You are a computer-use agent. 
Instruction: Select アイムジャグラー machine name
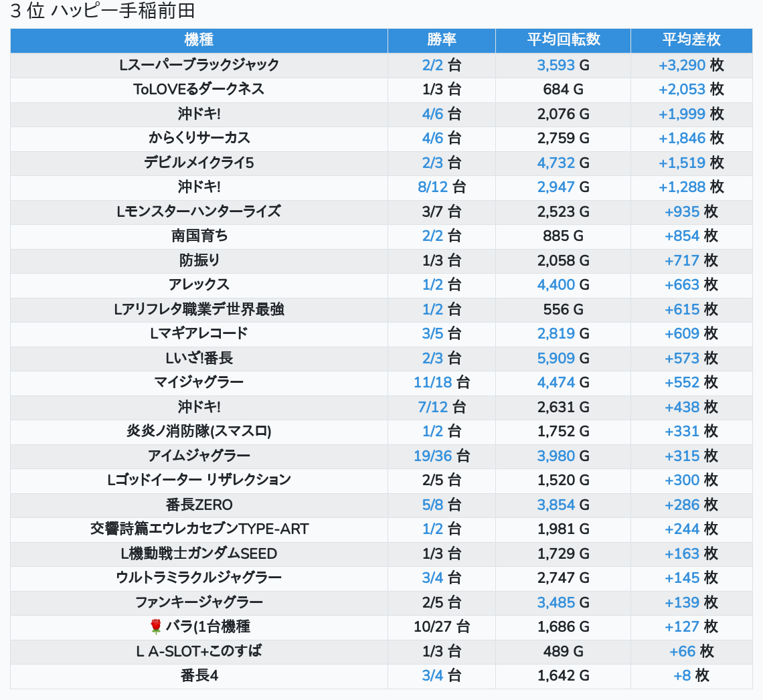click(x=199, y=456)
